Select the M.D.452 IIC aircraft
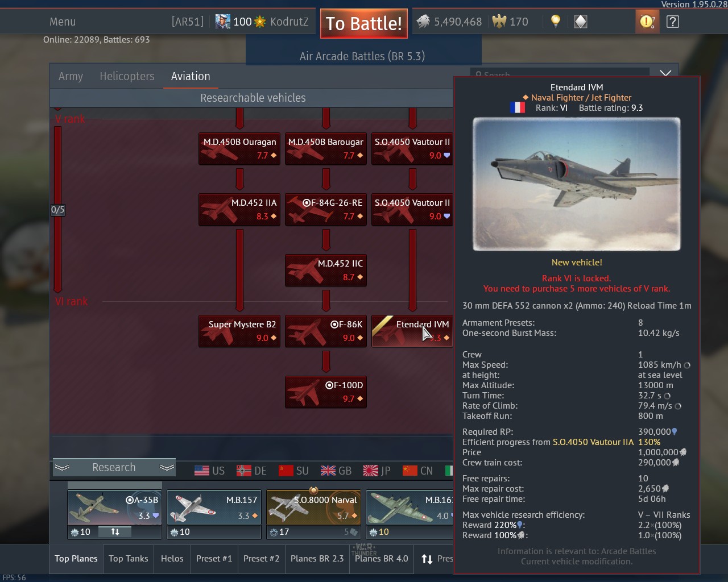This screenshot has width=728, height=582. pyautogui.click(x=326, y=270)
